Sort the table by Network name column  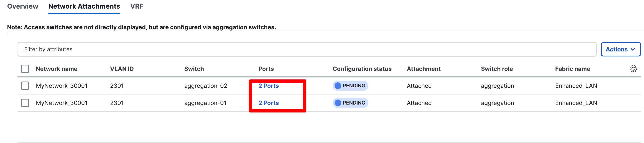56,69
